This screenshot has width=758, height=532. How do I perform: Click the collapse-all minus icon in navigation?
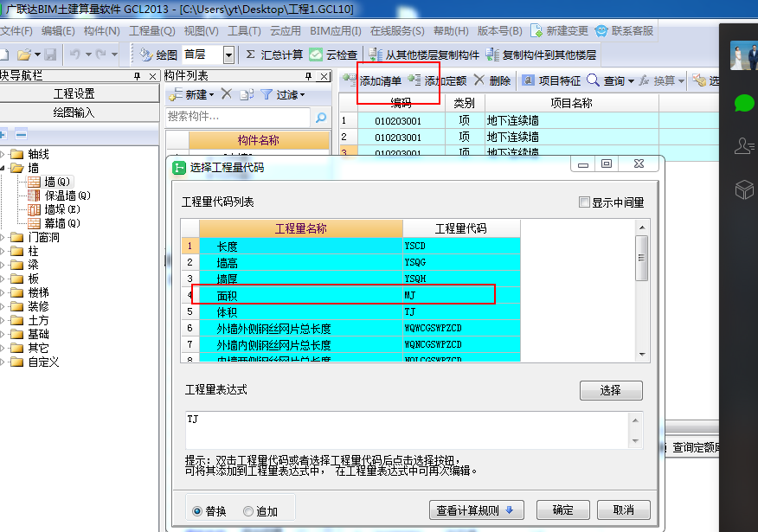21,134
